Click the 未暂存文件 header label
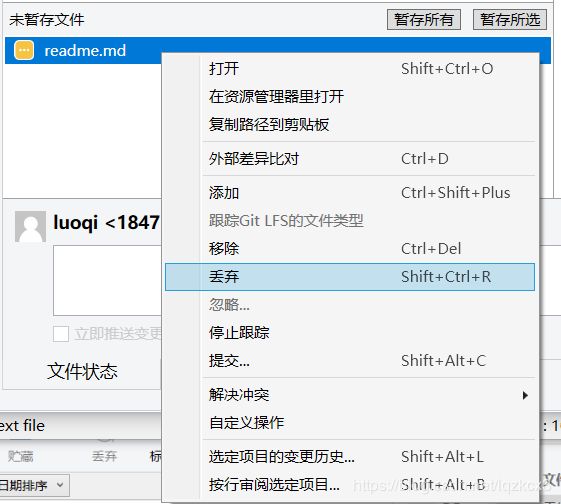Screen dimensions: 561x504 point(47,19)
